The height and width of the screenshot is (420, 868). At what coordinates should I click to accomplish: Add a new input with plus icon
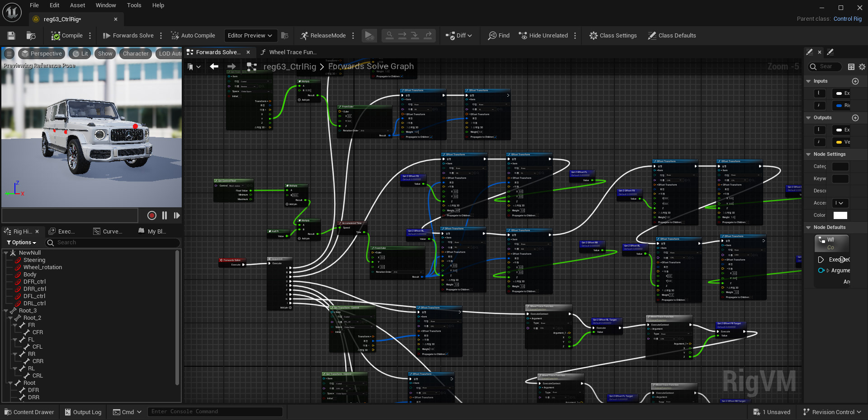(x=855, y=81)
